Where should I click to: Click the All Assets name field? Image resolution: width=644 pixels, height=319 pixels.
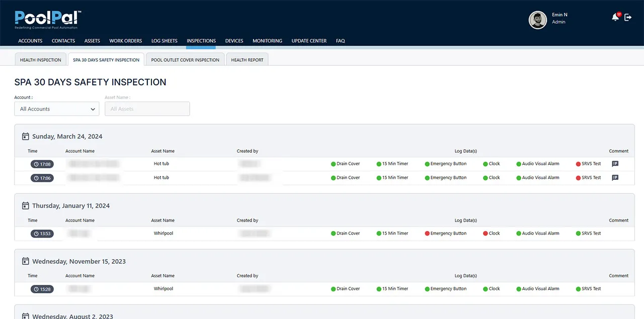147,109
